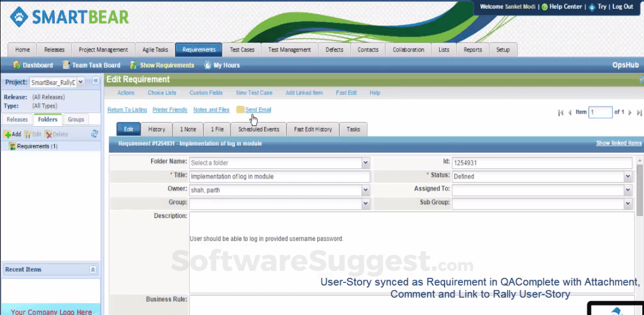The height and width of the screenshot is (315, 644).
Task: Click the Return To Listing link
Action: 127,110
